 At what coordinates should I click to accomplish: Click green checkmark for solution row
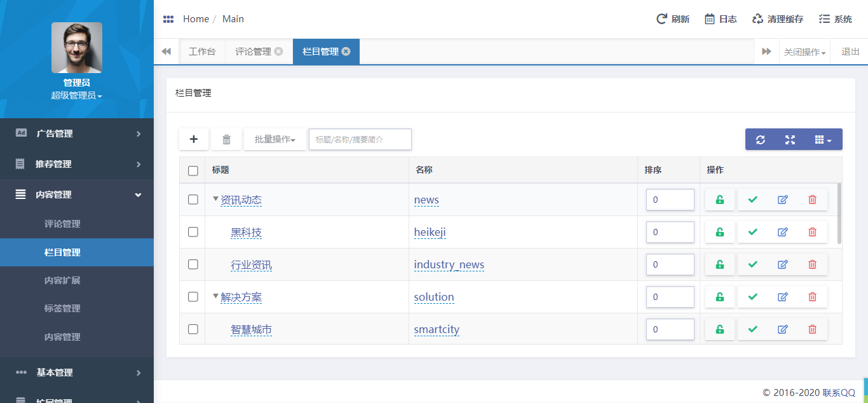[753, 297]
